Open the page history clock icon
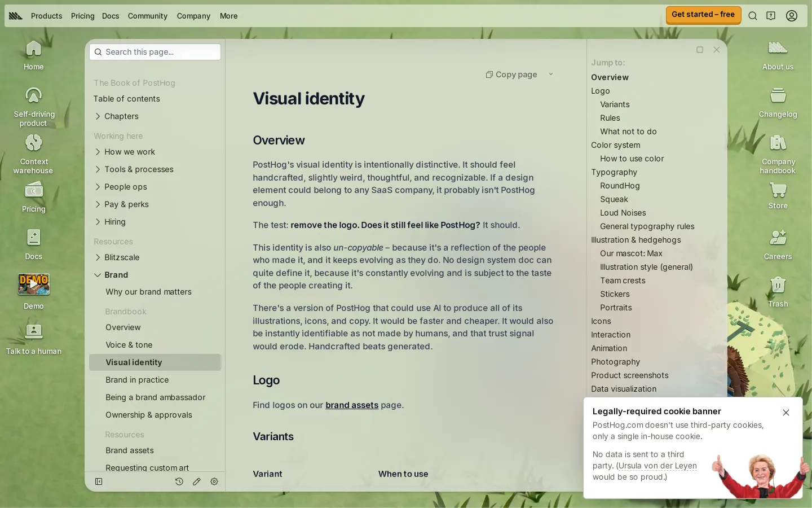 tap(179, 481)
